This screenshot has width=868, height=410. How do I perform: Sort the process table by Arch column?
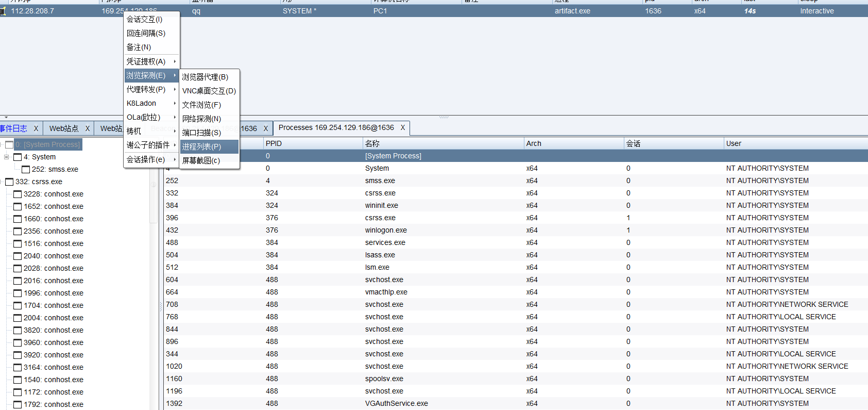(x=574, y=143)
